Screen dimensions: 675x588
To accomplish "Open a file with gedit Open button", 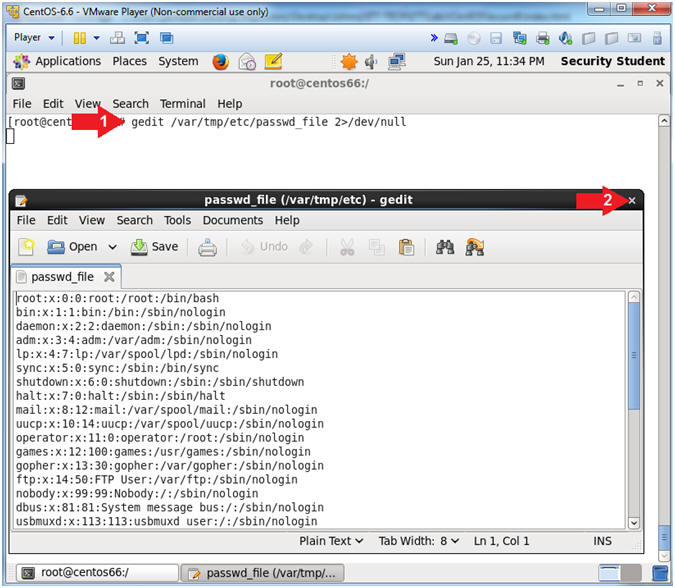I will pos(72,247).
